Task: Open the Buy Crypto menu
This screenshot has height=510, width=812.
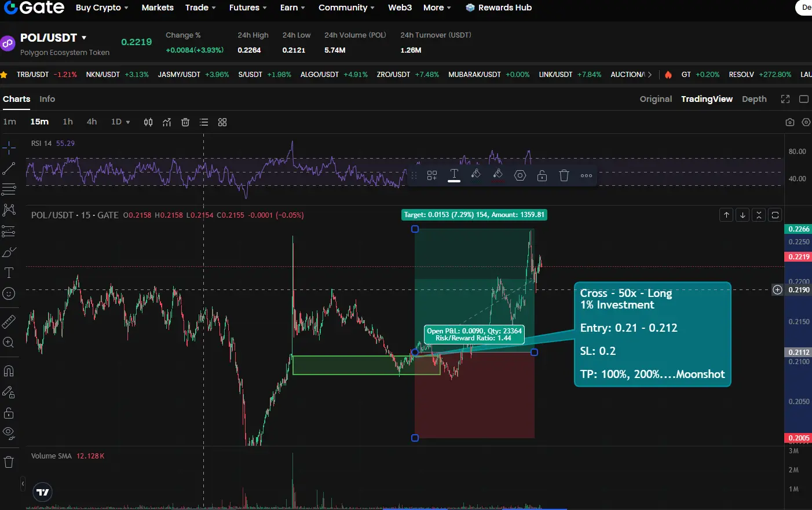Action: [x=102, y=8]
